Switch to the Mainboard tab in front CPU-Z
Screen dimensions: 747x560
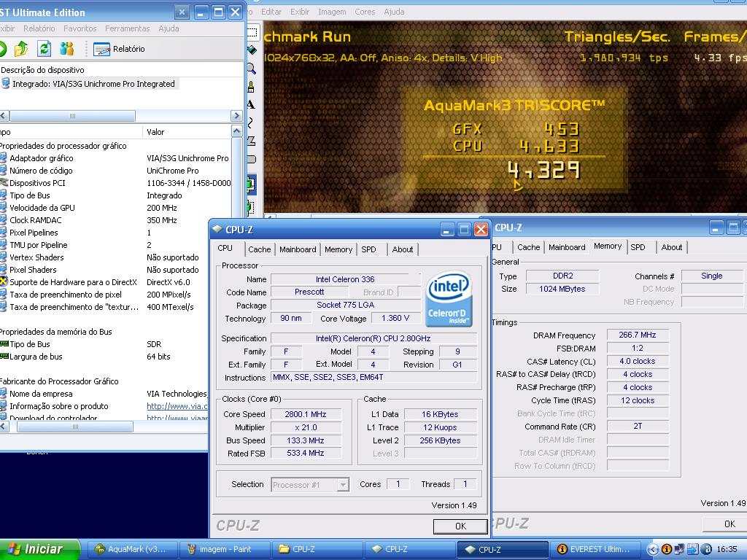pos(298,249)
